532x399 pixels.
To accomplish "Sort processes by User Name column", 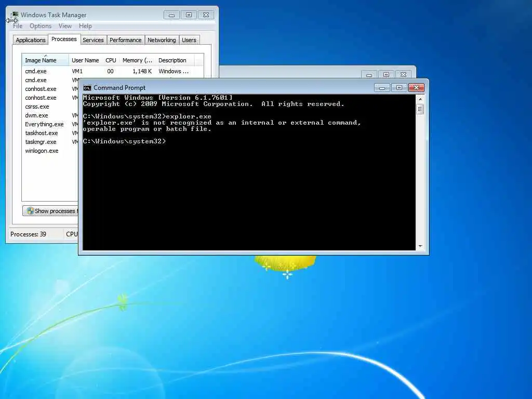I will [85, 60].
